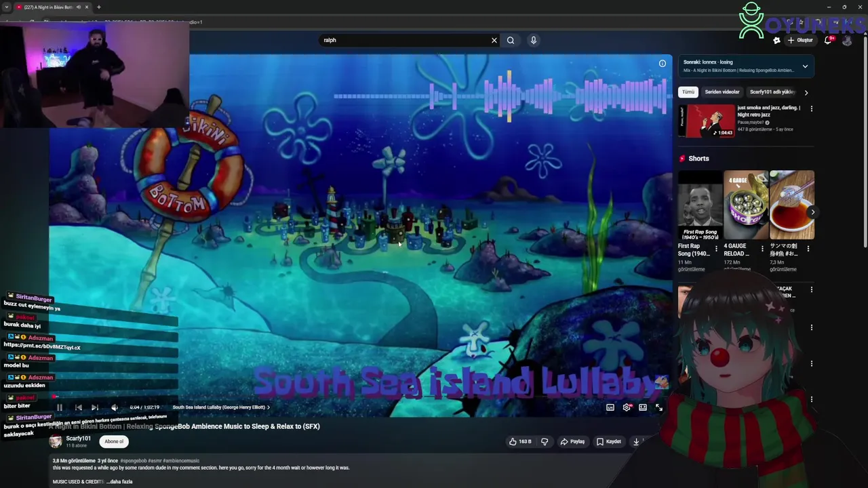Viewport: 868px width, 488px height.
Task: Clear the search text 'ralph'
Action: tap(494, 40)
